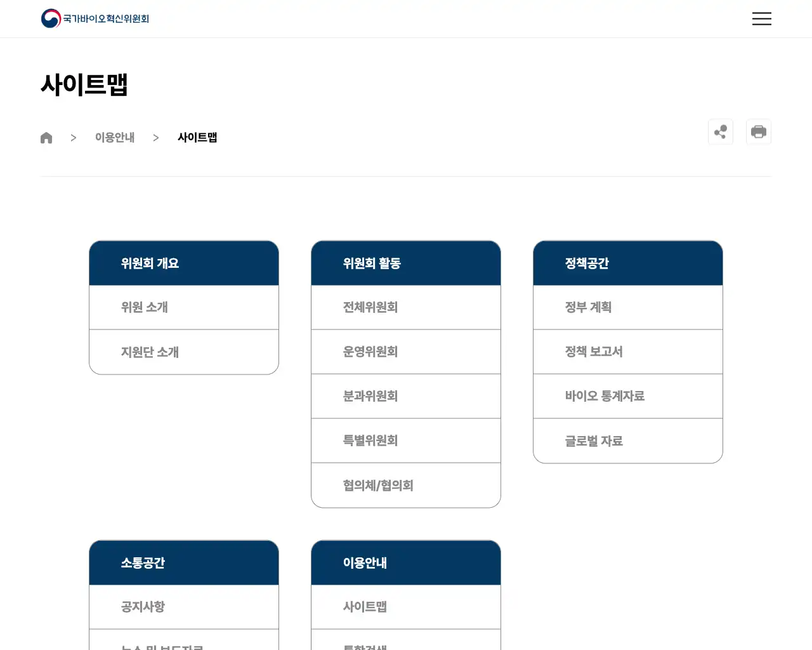Open the hamburger menu icon
812x650 pixels.
(761, 18)
